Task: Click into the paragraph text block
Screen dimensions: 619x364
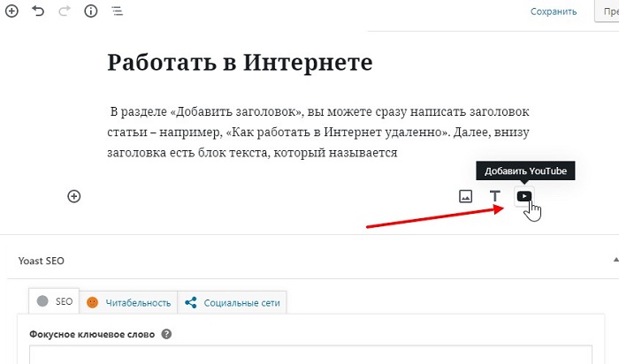Action: coord(318,132)
